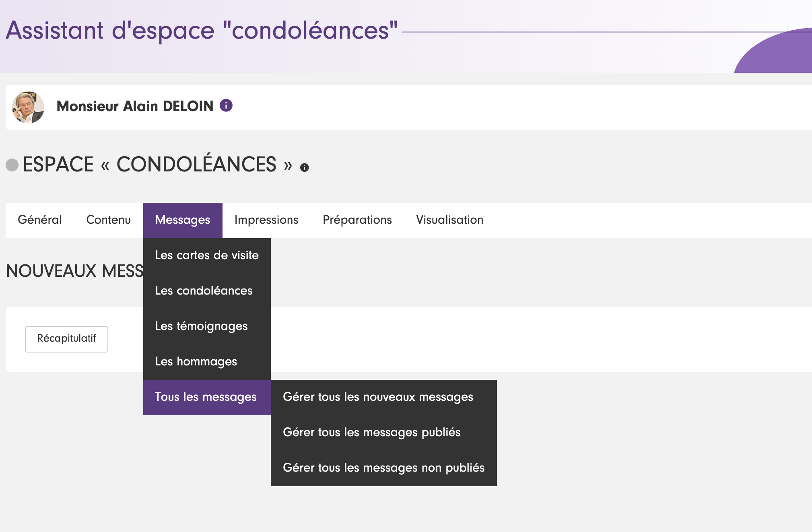
Task: Choose Gérer tous les messages publiés
Action: tap(372, 432)
